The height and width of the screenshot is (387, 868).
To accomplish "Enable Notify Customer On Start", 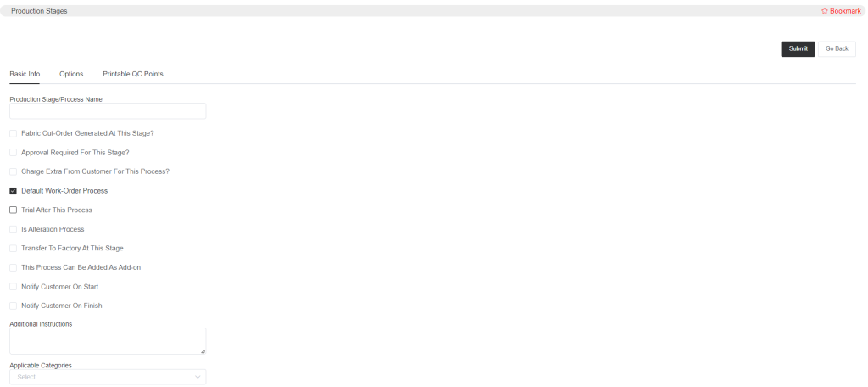I will click(x=14, y=287).
